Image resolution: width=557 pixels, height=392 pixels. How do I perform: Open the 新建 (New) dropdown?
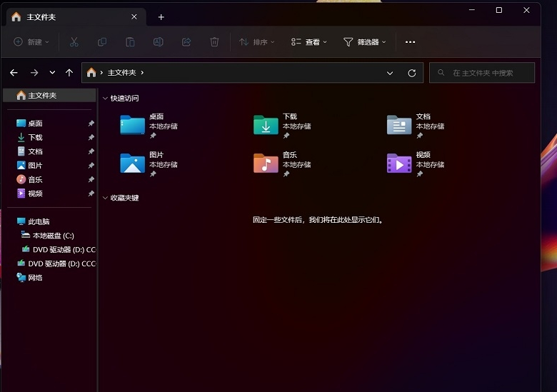coord(31,42)
